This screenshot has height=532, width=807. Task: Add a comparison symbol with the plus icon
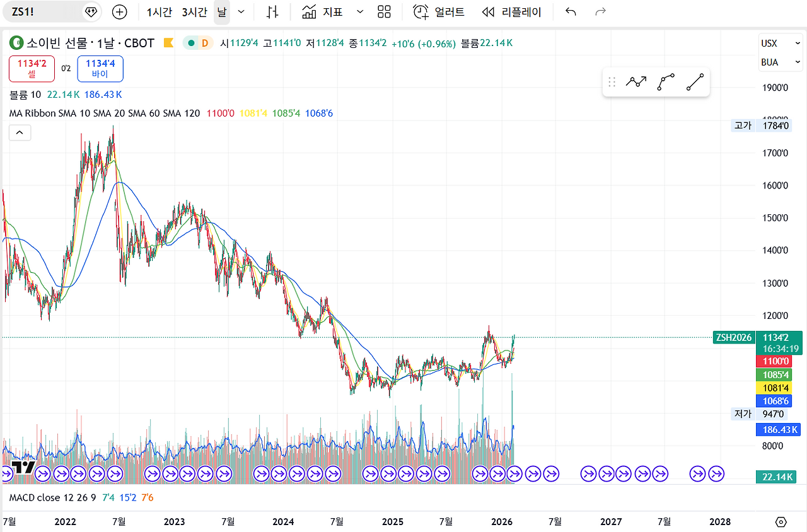coord(119,12)
